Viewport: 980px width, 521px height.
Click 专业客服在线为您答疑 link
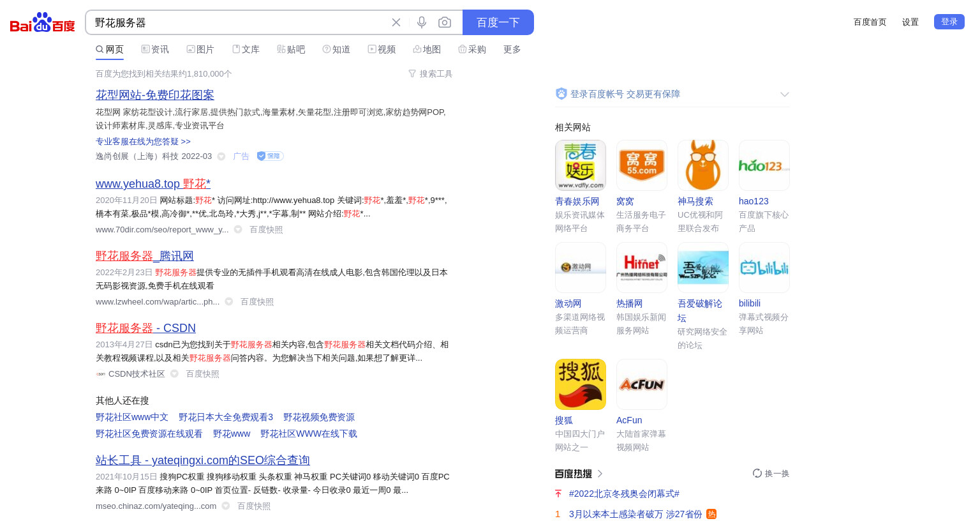point(143,141)
